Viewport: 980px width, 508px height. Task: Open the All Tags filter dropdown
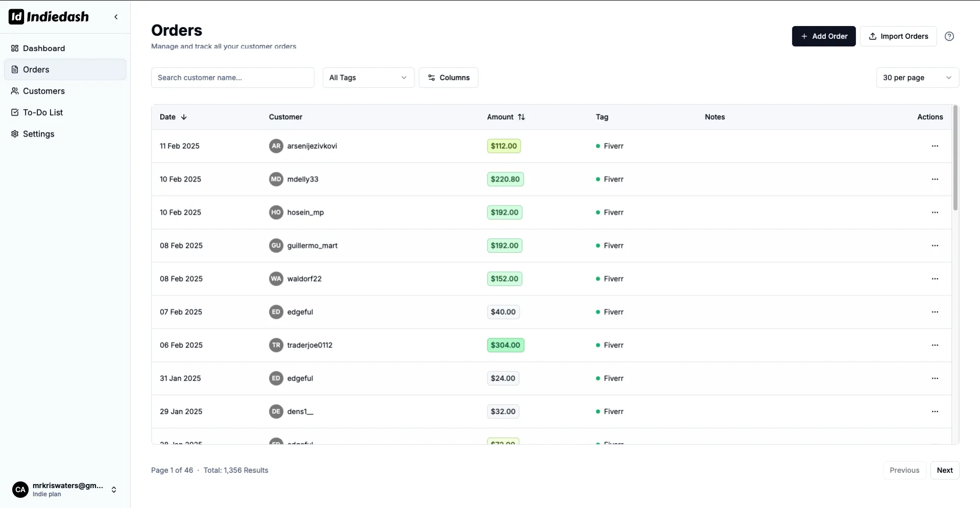click(x=368, y=78)
